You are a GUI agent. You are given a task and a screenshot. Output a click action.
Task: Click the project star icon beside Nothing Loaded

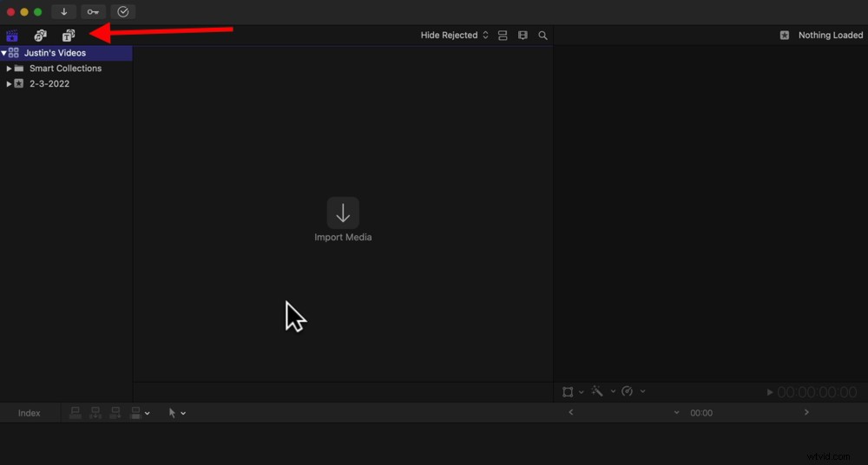(x=785, y=36)
